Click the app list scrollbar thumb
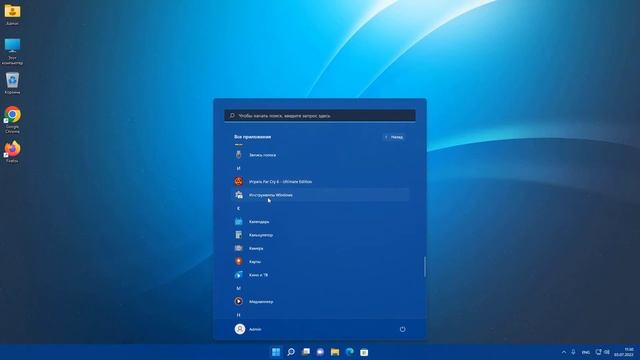 (x=425, y=267)
